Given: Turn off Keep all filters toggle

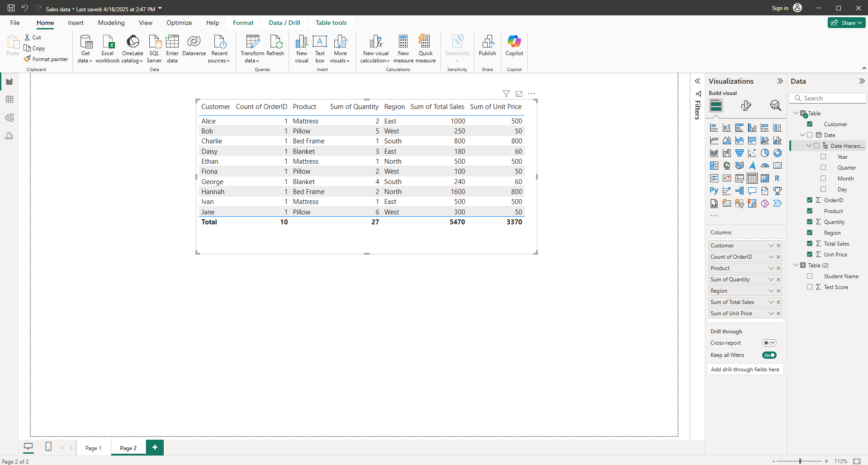Looking at the screenshot, I should [x=769, y=355].
